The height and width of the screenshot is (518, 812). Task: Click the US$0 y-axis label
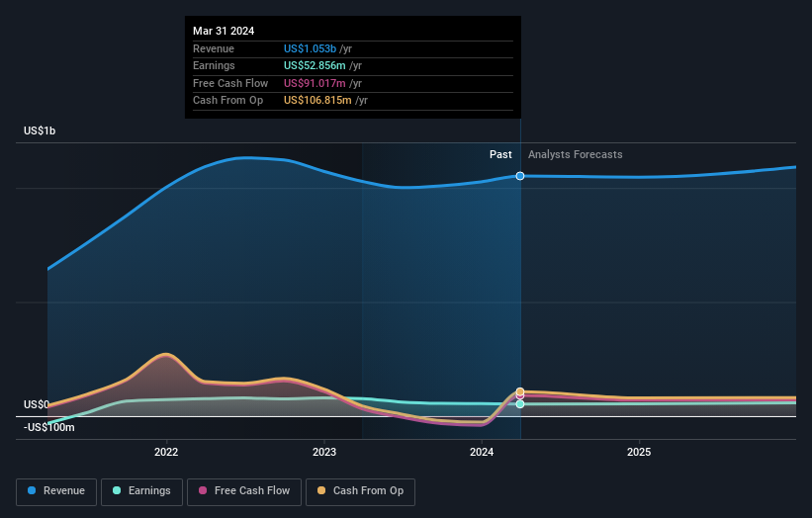pos(37,404)
